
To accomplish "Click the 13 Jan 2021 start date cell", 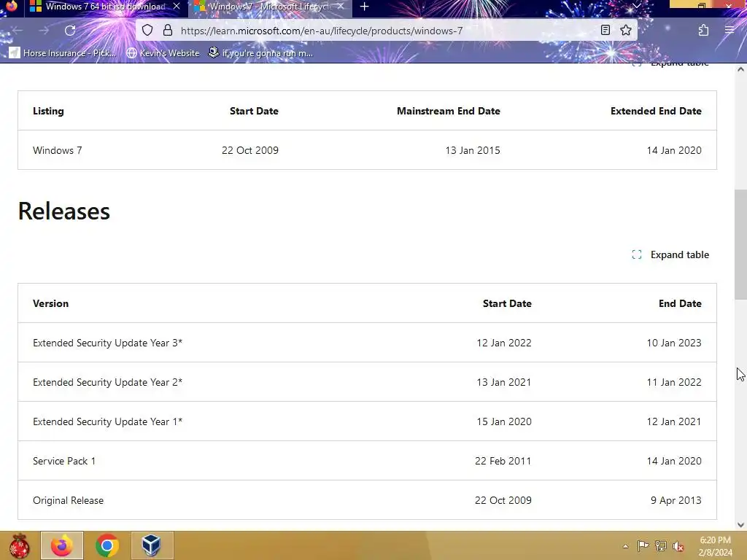I will coord(504,382).
